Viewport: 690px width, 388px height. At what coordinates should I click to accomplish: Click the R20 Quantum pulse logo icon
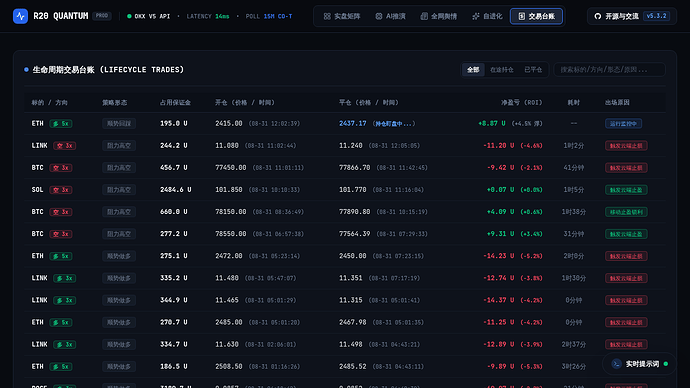(x=20, y=16)
